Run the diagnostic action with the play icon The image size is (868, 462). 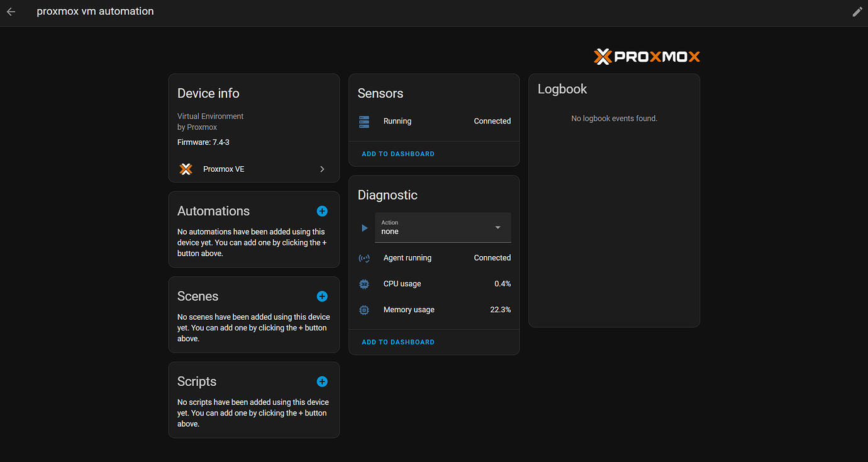tap(364, 228)
